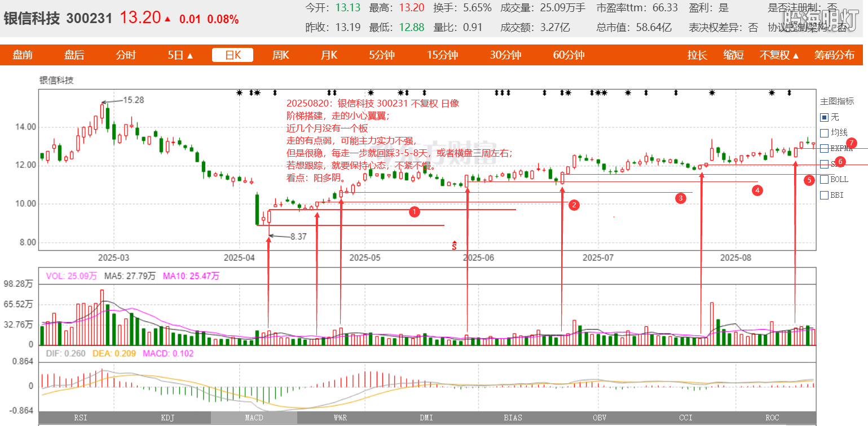Click the MACD: 0.102 readout
The image size is (868, 426).
(x=168, y=354)
